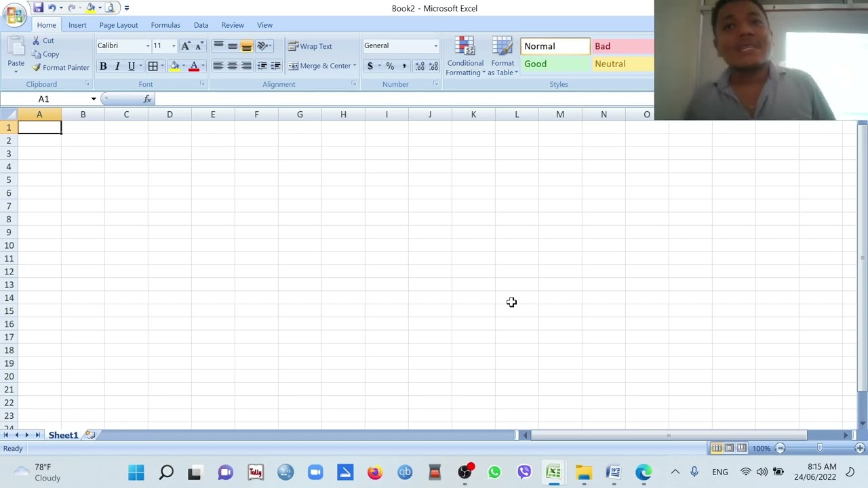Screen dimensions: 868x488
Task: Decrease font size
Action: pos(199,45)
